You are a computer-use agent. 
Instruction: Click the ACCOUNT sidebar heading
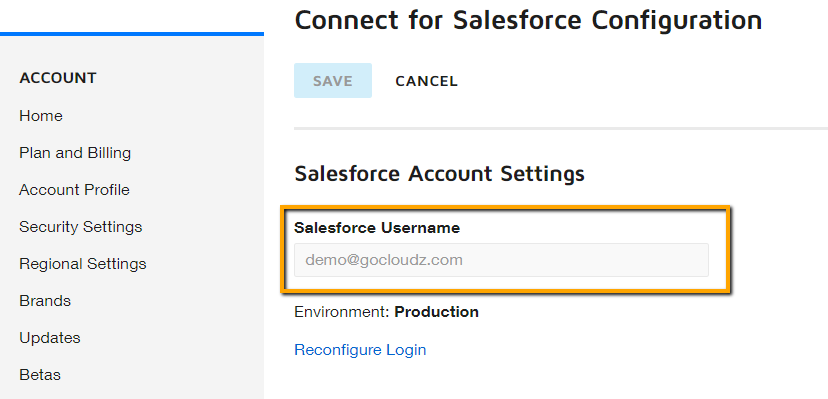pos(58,78)
